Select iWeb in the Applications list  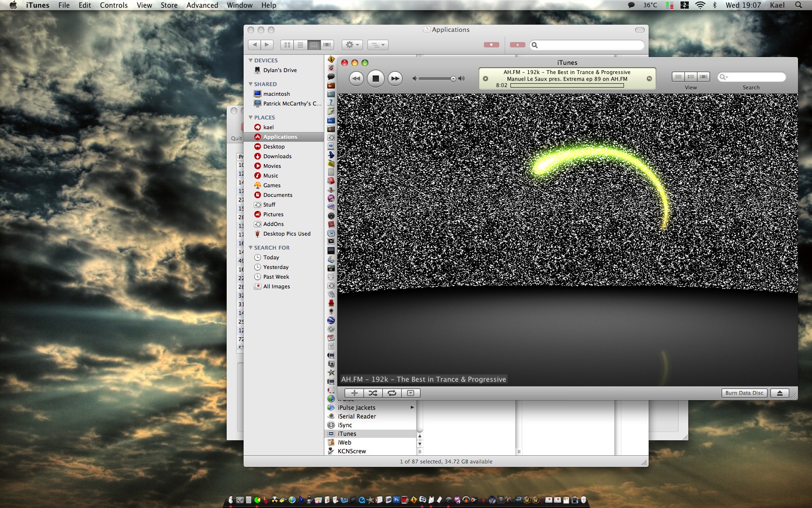coord(370,443)
